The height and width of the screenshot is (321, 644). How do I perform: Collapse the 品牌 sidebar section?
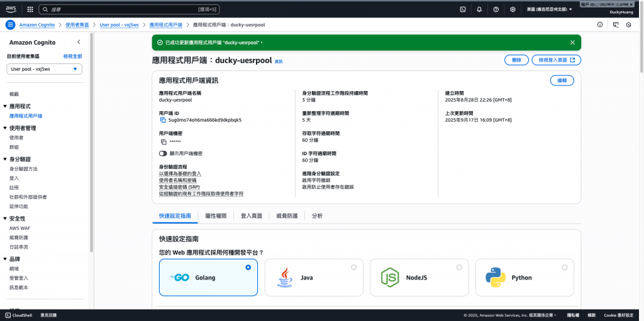(5, 259)
